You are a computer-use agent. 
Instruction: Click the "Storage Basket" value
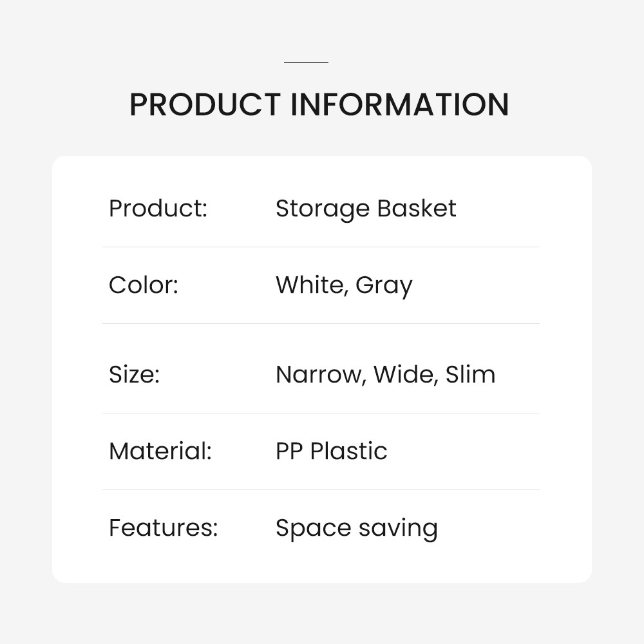point(366,209)
